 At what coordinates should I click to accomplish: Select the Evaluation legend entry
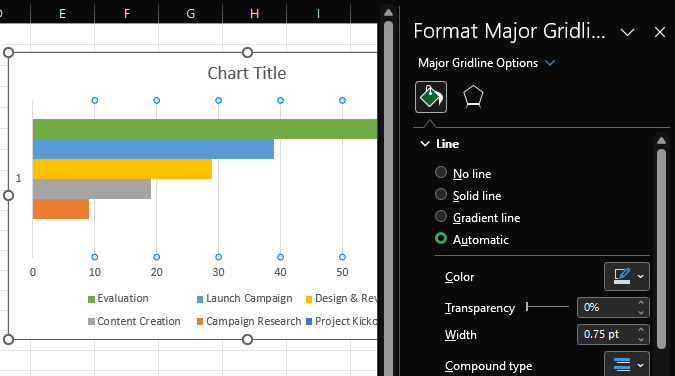click(118, 298)
